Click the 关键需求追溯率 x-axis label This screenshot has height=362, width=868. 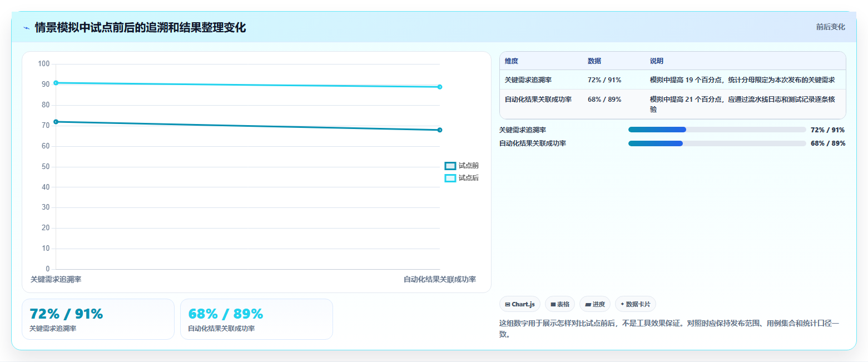click(x=56, y=279)
